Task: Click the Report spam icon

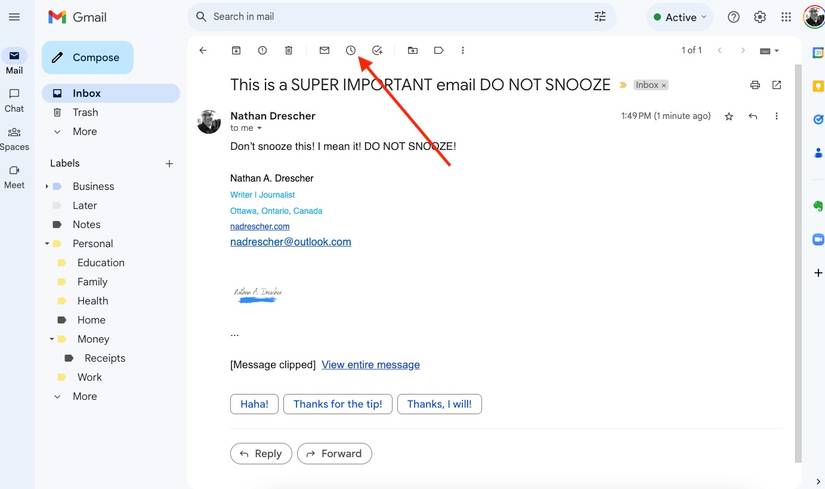Action: point(262,50)
